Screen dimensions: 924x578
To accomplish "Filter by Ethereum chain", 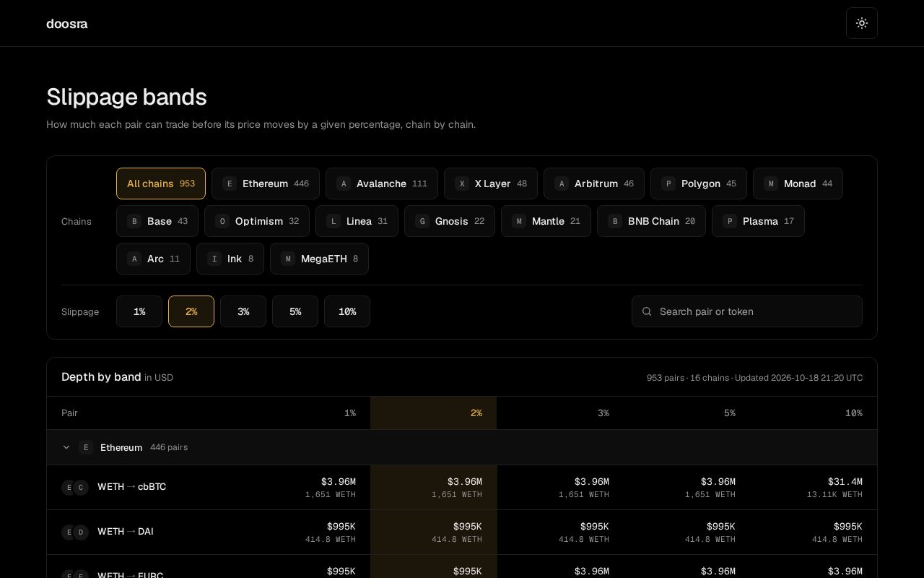I will pyautogui.click(x=266, y=184).
